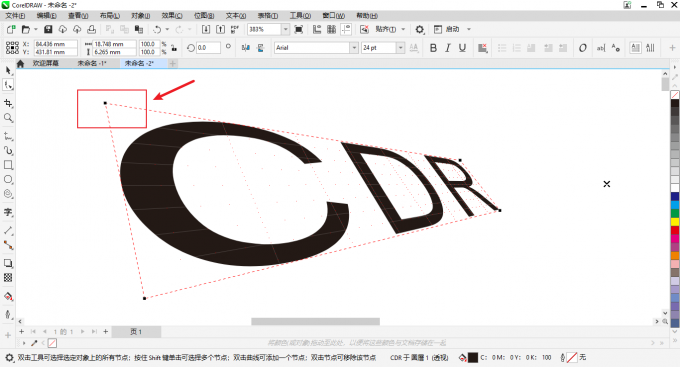
Task: Click the rotation angle input field
Action: pyautogui.click(x=208, y=48)
